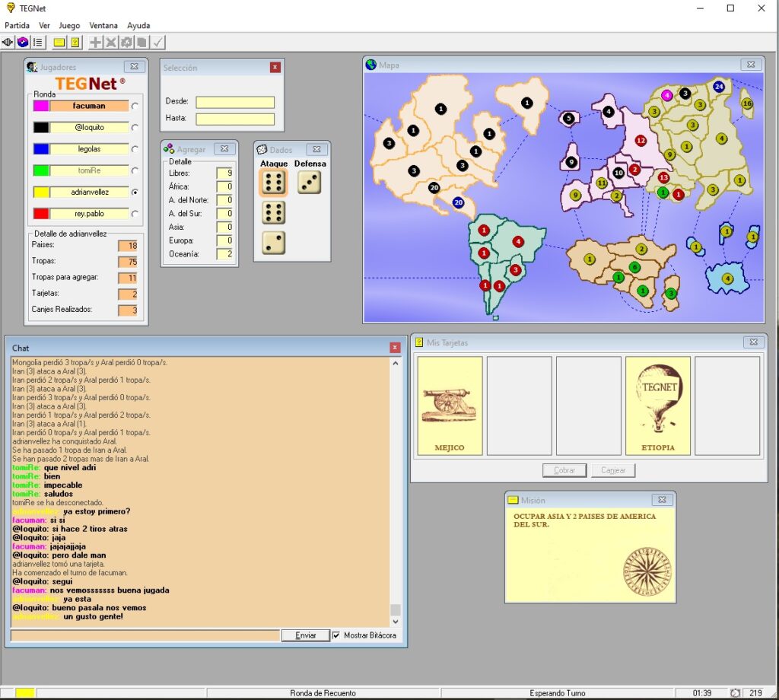Select the facuman player radio button
The height and width of the screenshot is (700, 779).
[x=135, y=107]
